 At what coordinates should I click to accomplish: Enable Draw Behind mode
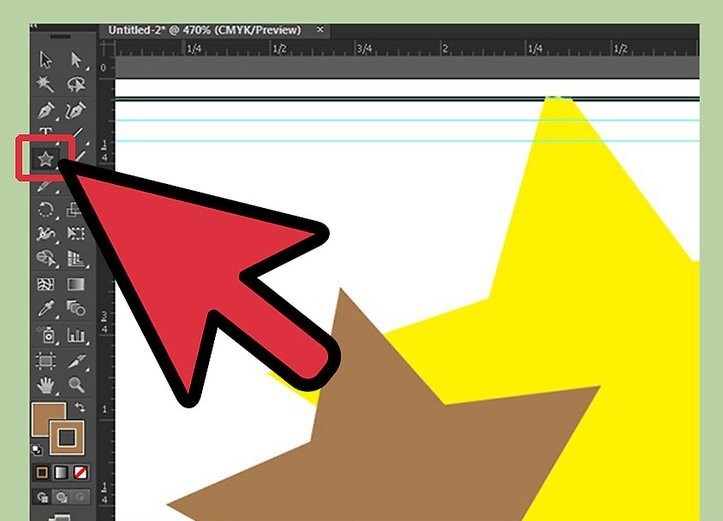tap(61, 496)
